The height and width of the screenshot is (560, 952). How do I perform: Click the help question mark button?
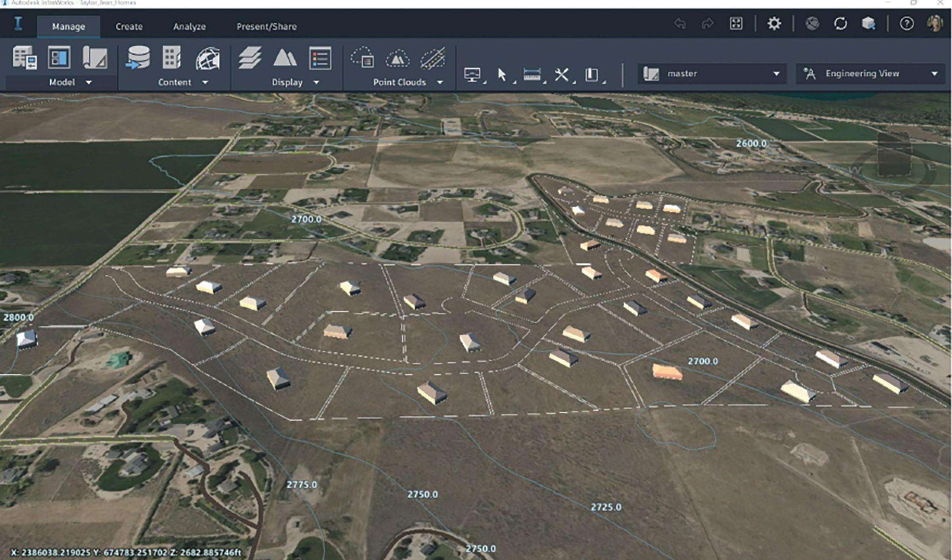tap(906, 23)
